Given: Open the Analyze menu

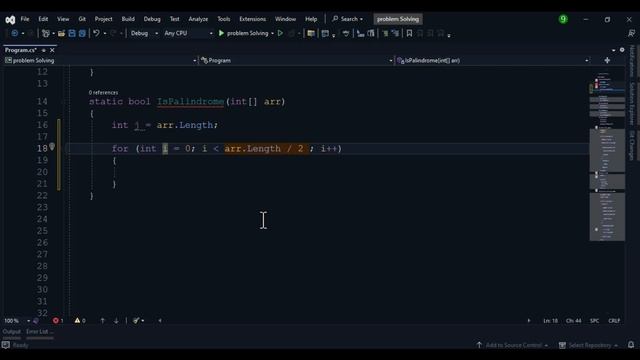Looking at the screenshot, I should pyautogui.click(x=198, y=19).
